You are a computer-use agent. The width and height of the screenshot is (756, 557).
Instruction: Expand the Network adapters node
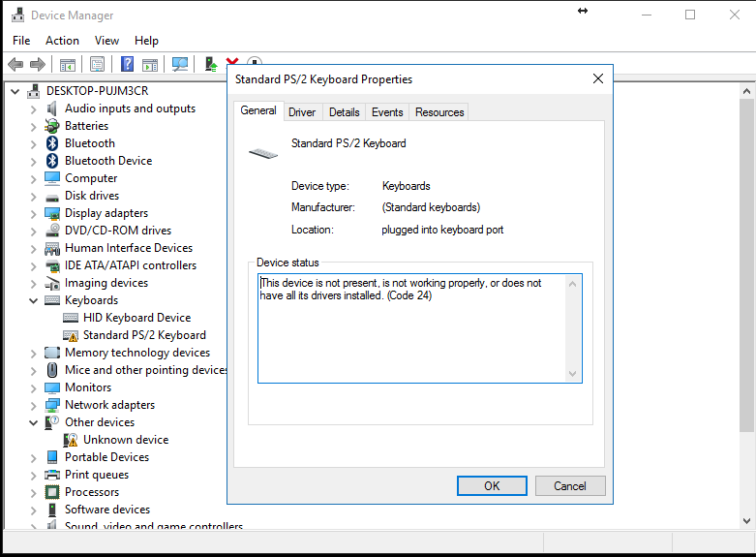[x=34, y=405]
